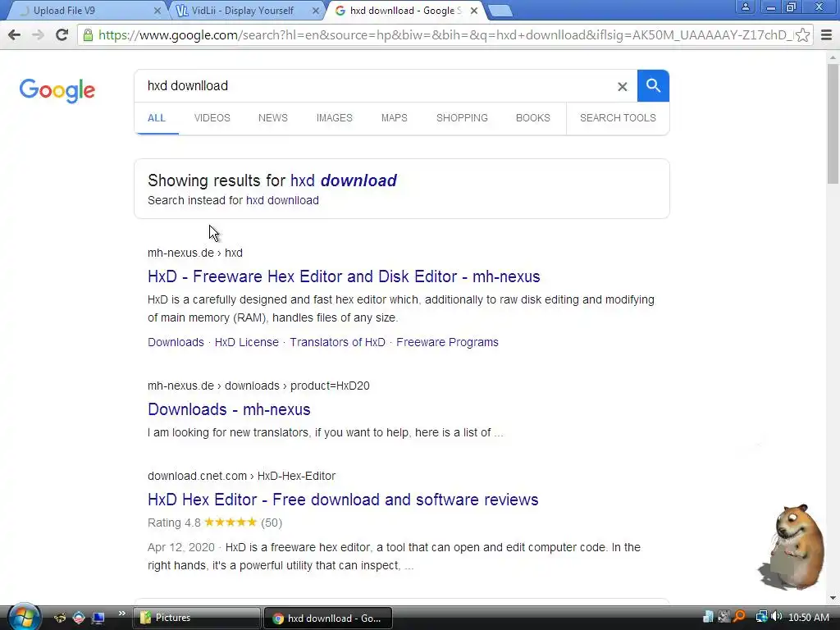Click the 'Rating 4.8' star rating text
This screenshot has height=630, width=840.
(x=174, y=523)
